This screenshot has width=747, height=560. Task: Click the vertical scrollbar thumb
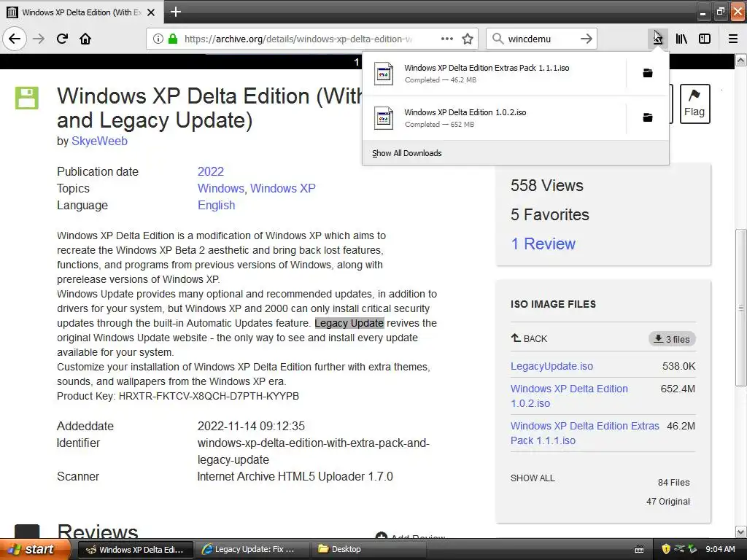click(740, 308)
